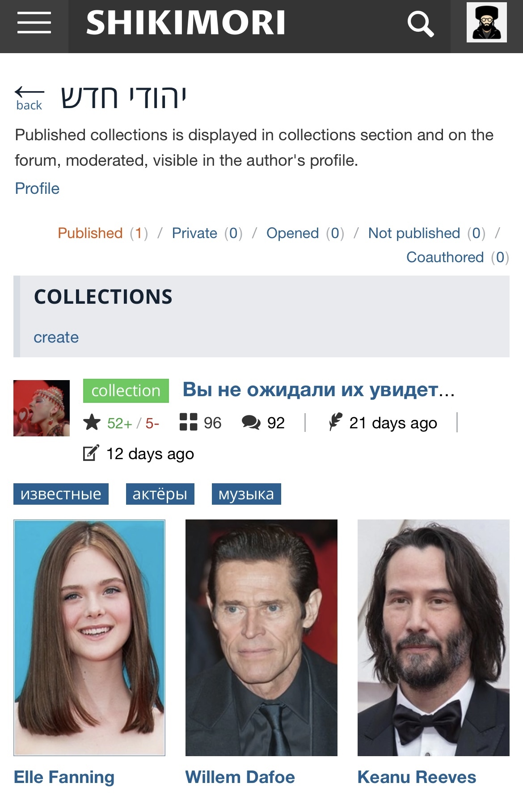Open the user avatar menu

(x=486, y=22)
